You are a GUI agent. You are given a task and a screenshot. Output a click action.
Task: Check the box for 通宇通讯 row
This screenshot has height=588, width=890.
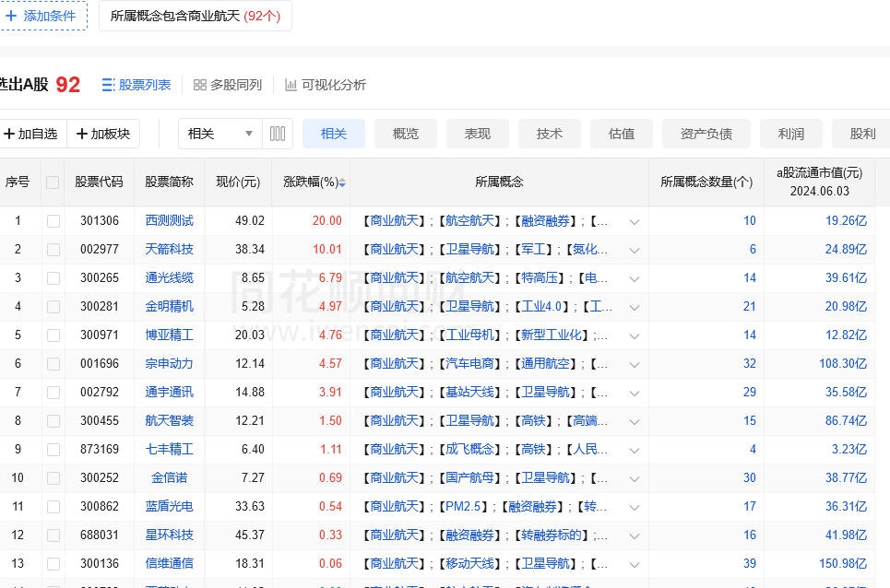[53, 393]
